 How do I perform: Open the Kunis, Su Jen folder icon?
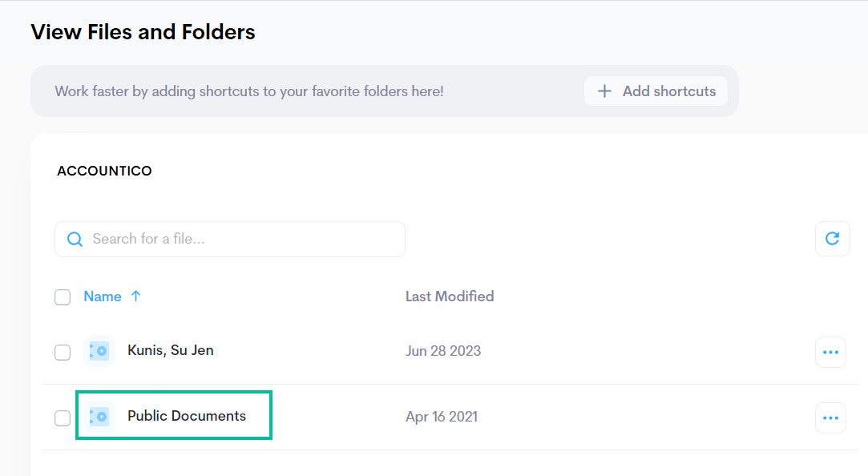point(99,351)
